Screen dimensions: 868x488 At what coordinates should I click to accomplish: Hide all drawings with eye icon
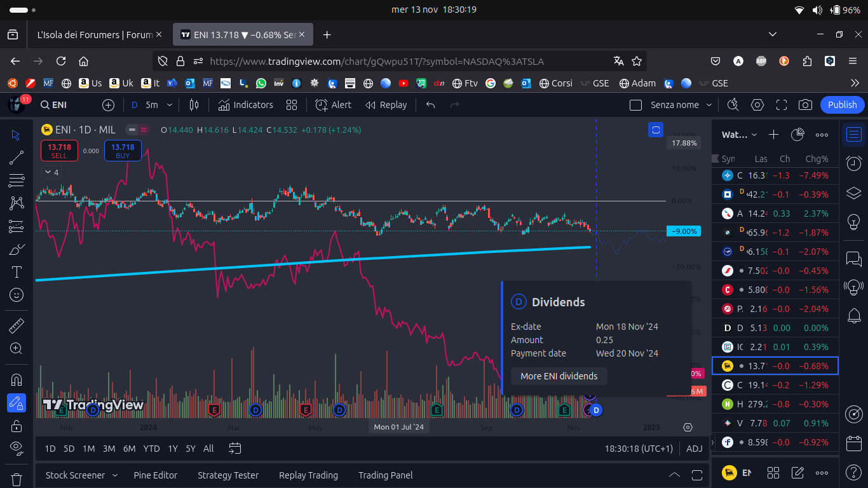pos(17,447)
